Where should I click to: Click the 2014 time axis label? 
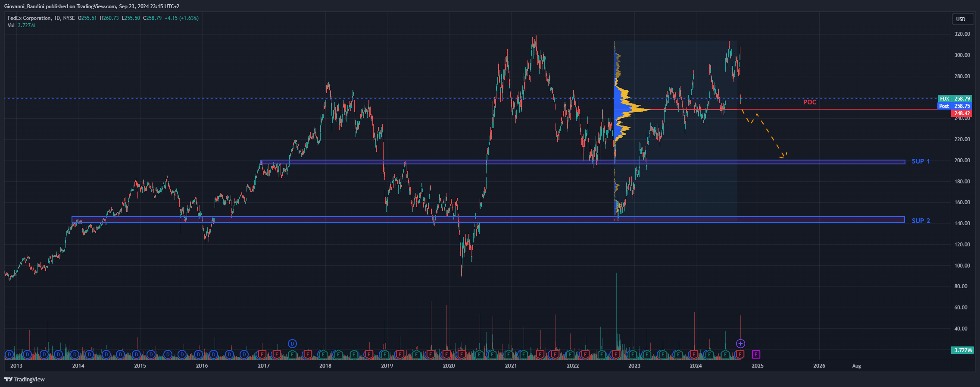78,366
